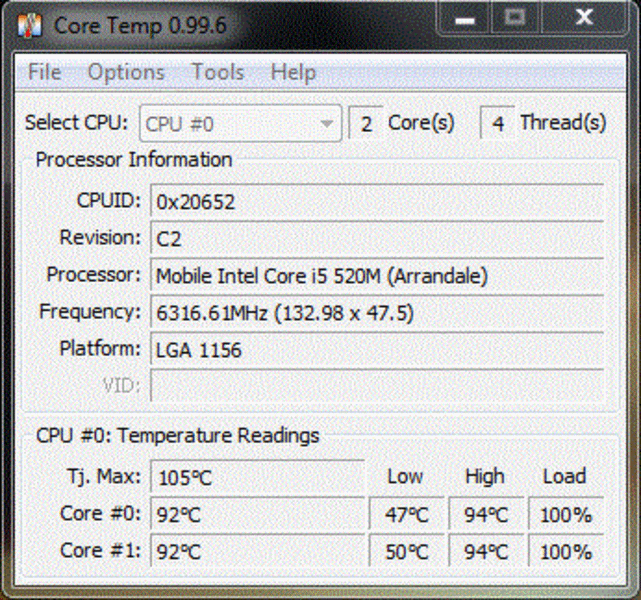The image size is (641, 600).
Task: Close the Core Temp window
Action: (584, 18)
